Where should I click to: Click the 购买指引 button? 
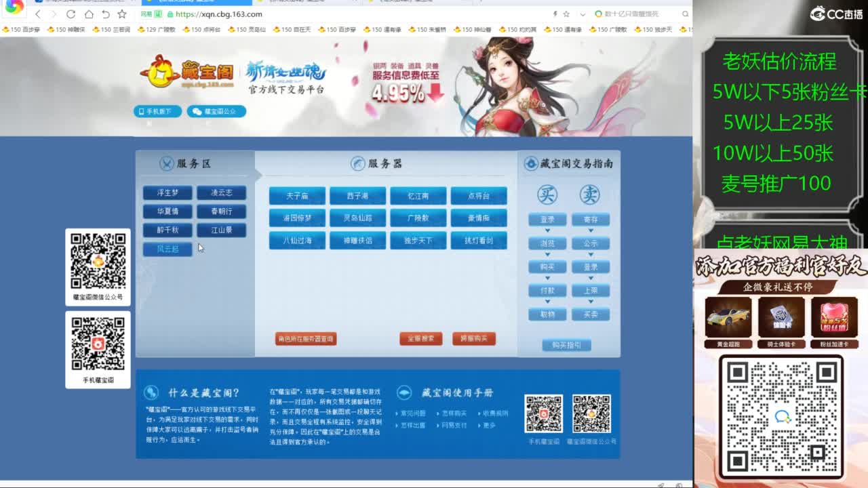click(567, 345)
